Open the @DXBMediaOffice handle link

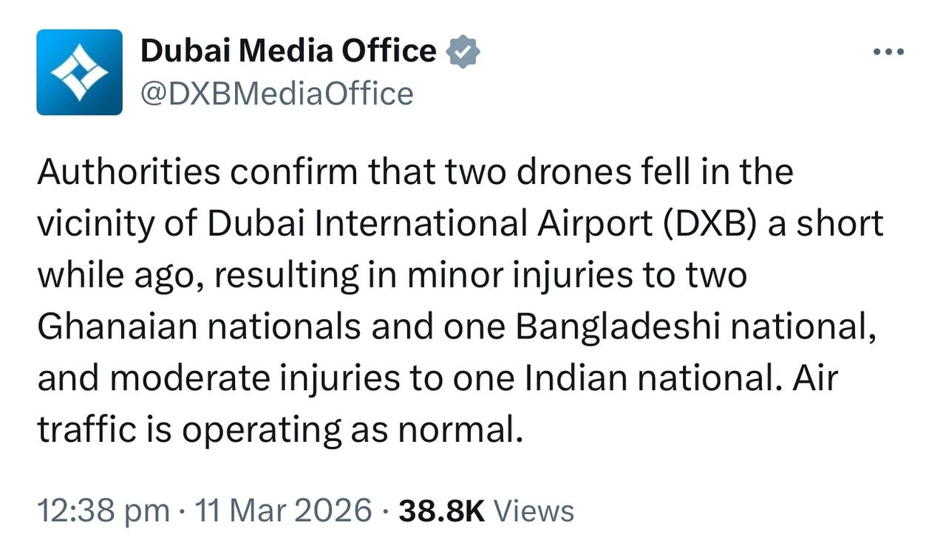(x=276, y=94)
